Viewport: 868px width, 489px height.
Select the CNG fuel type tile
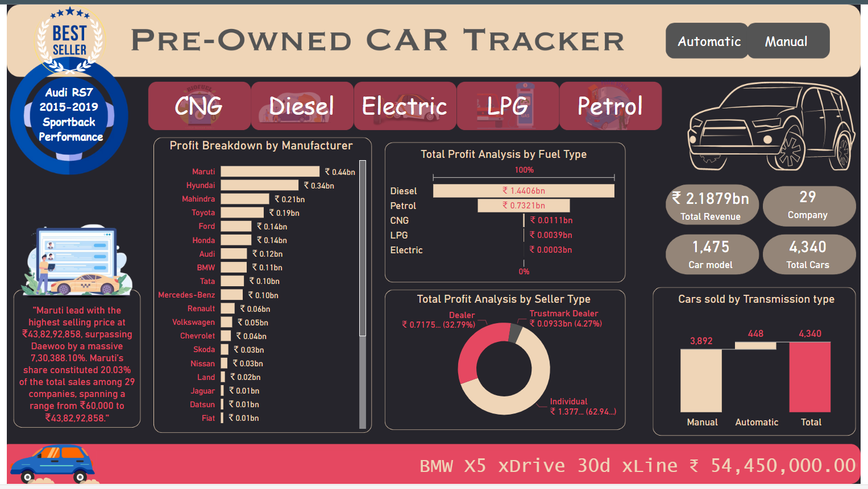tap(199, 106)
